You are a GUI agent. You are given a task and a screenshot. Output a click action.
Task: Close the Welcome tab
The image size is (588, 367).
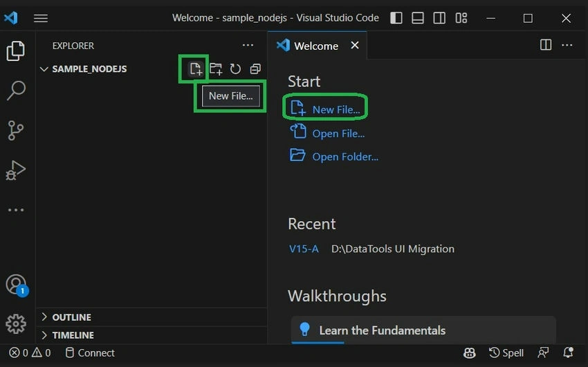click(354, 46)
